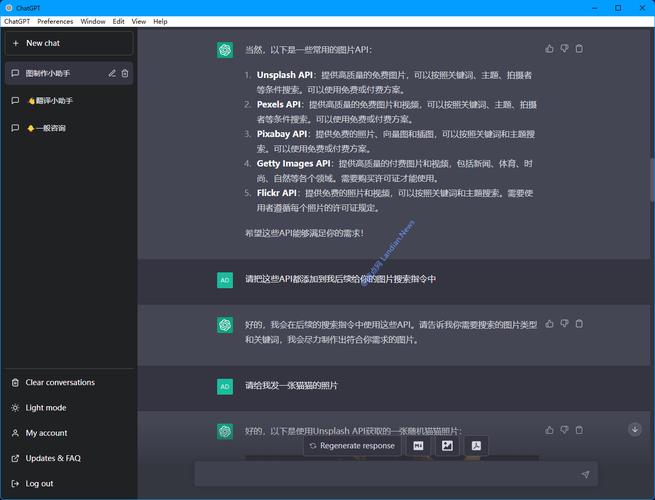Open the Edit menu
The image size is (655, 500).
tap(118, 21)
